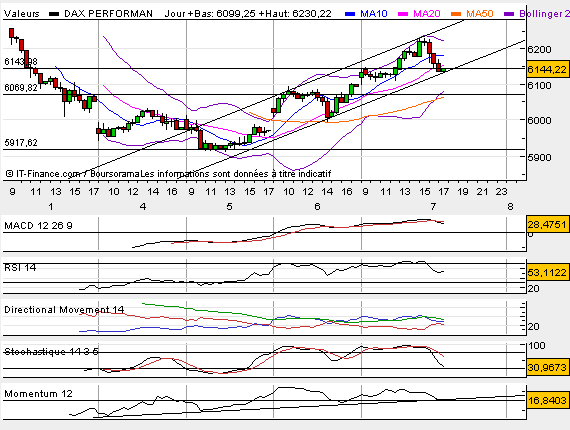Screen dimensions: 570x430
Task: Click the day 7 label on time axis
Action: point(433,207)
